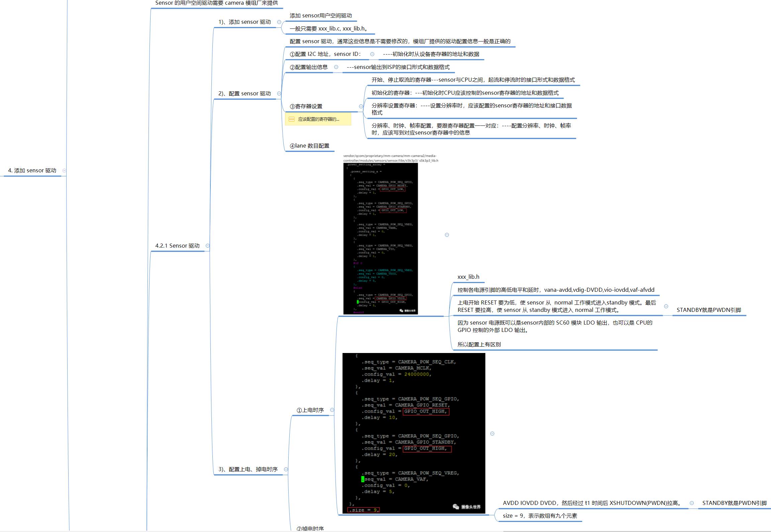Collapse the '4.2.1 Sensor 驱动' branch
Image resolution: width=771 pixels, height=532 pixels.
207,246
